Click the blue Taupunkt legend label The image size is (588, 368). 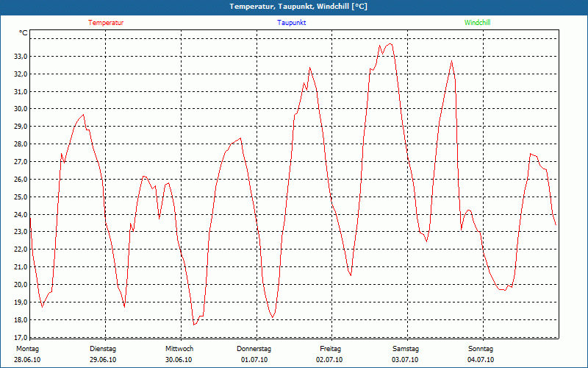click(292, 23)
